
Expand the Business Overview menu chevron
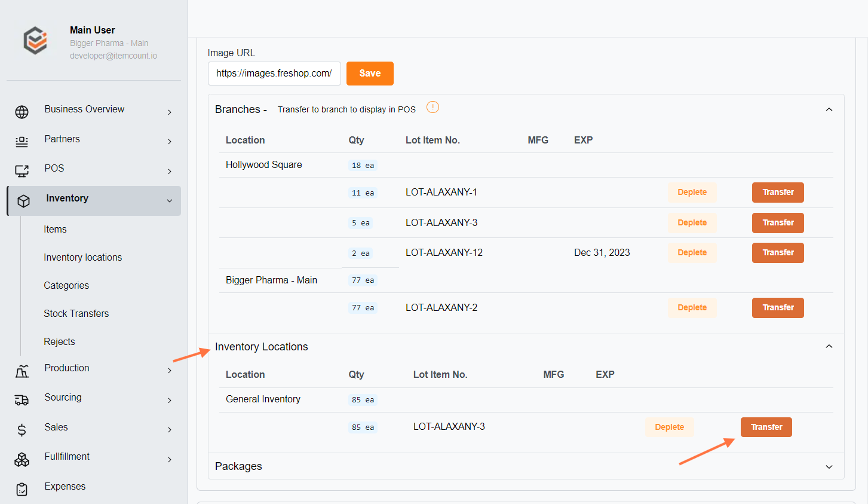pos(170,112)
